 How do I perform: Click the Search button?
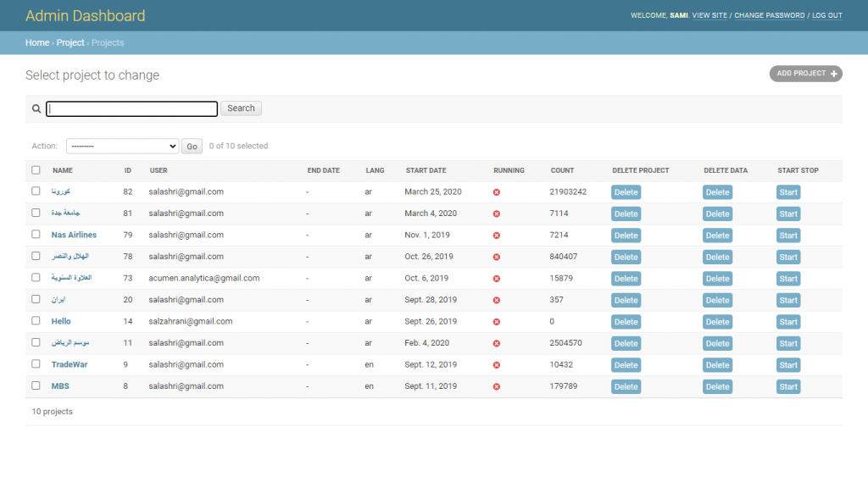(241, 108)
